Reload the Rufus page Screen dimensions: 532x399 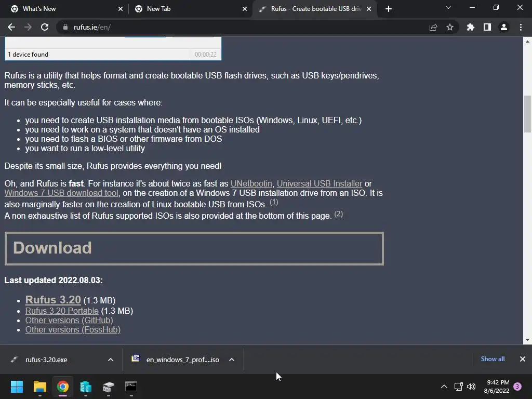[x=45, y=27]
